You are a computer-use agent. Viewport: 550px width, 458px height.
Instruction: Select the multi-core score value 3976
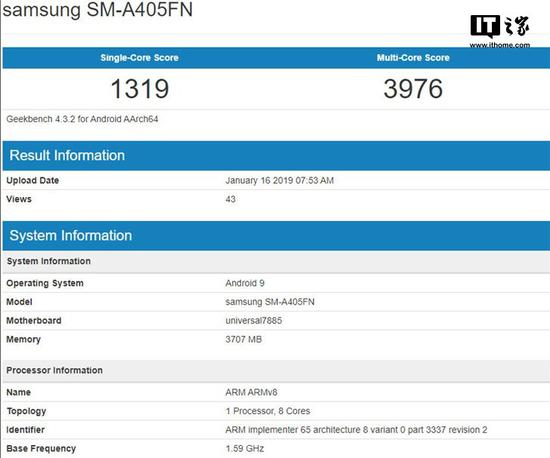pos(413,89)
